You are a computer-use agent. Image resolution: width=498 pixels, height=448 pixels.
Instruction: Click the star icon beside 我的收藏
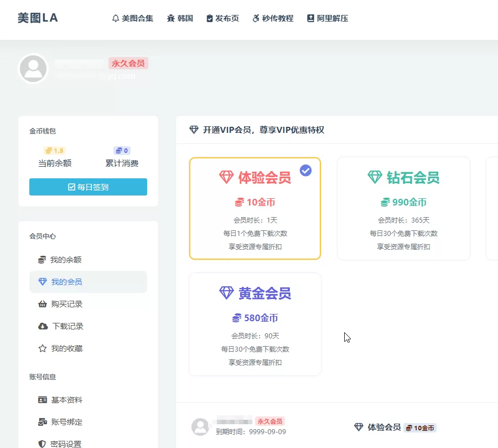[43, 348]
